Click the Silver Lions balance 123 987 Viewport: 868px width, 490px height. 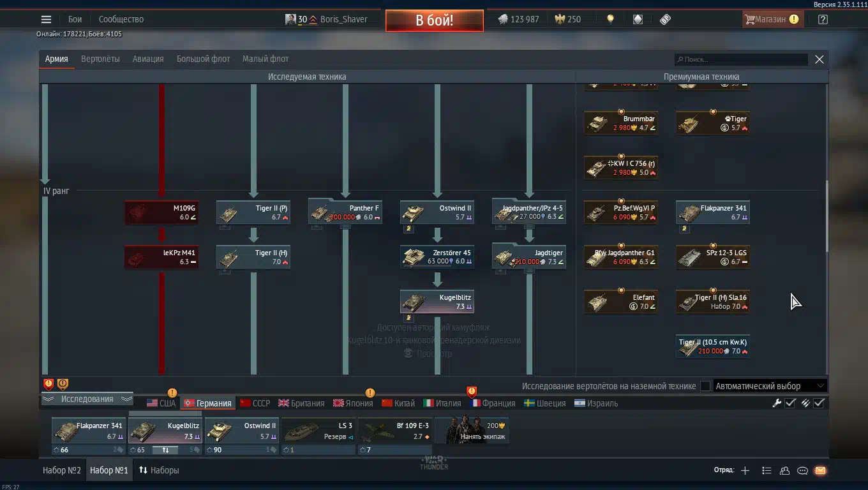[x=519, y=19]
